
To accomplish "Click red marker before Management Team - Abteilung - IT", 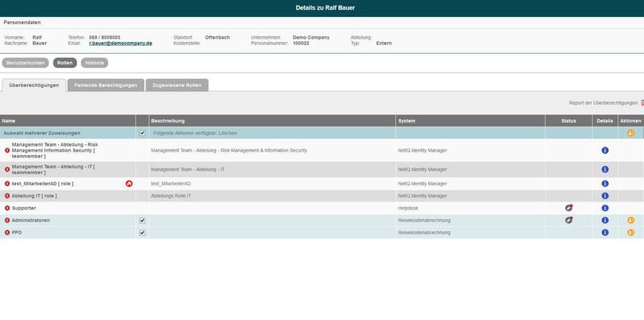I will coord(7,169).
